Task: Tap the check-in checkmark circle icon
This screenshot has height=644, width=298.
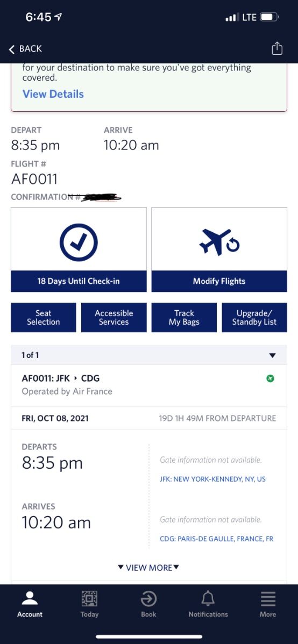Action: point(79,242)
